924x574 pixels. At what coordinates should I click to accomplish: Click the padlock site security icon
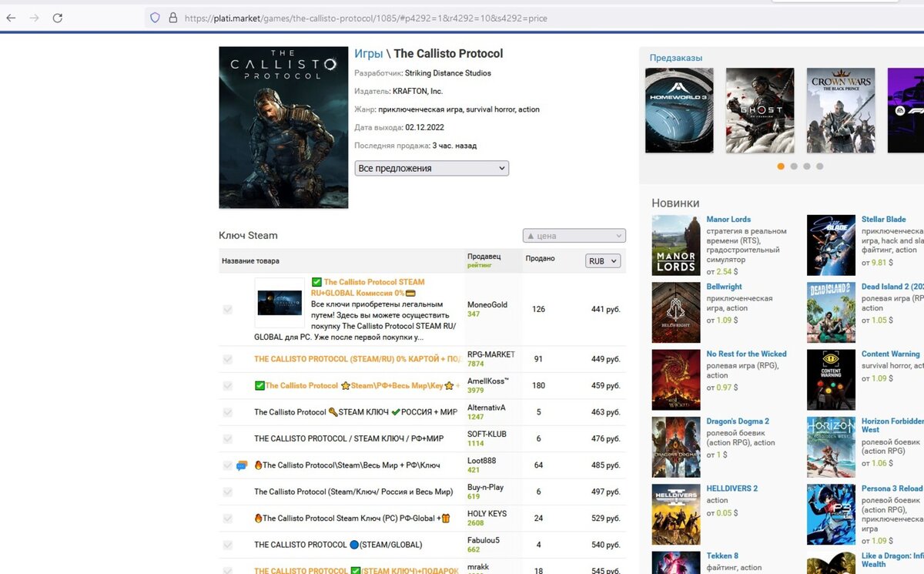pos(172,18)
